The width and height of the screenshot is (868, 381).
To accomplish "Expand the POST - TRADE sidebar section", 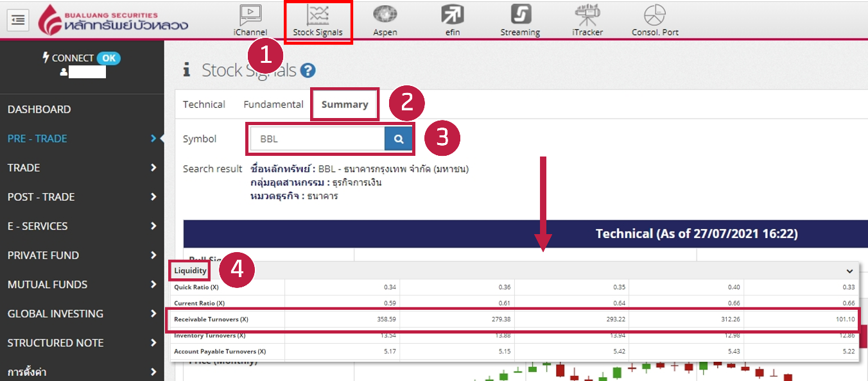I will pos(82,197).
